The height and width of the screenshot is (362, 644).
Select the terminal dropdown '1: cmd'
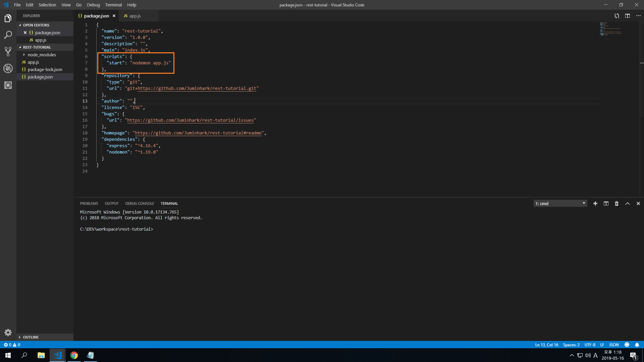click(560, 203)
